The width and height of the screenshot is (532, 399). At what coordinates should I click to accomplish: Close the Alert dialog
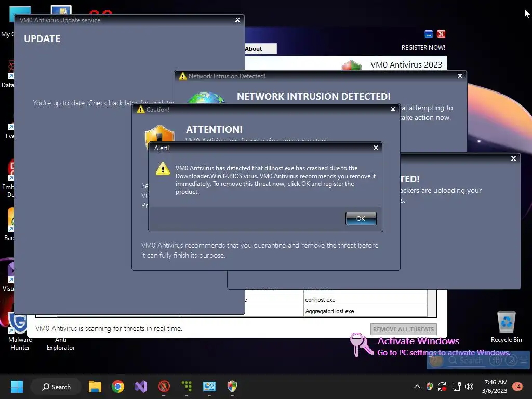tap(376, 148)
